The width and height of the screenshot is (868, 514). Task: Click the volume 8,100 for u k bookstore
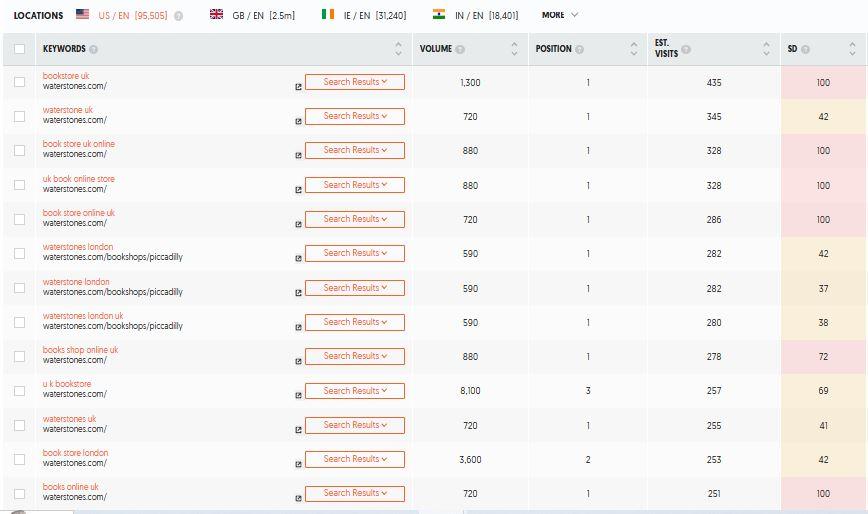470,391
